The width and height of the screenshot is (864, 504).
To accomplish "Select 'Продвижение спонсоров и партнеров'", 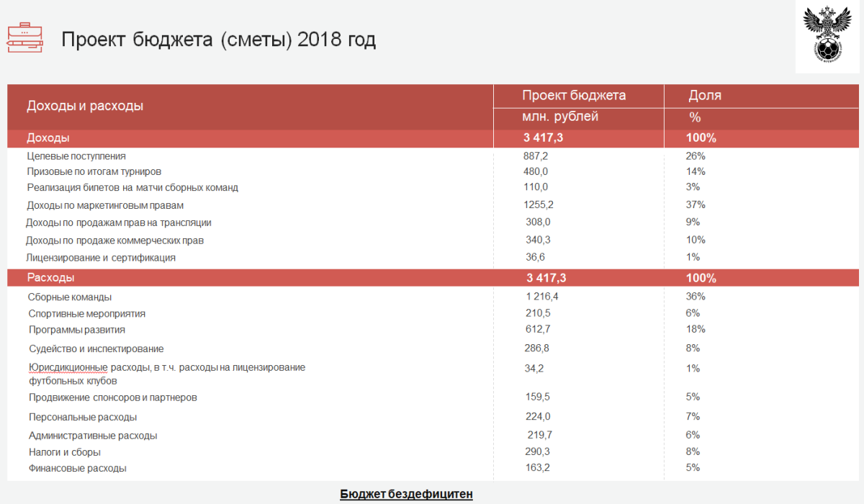I will point(113,397).
